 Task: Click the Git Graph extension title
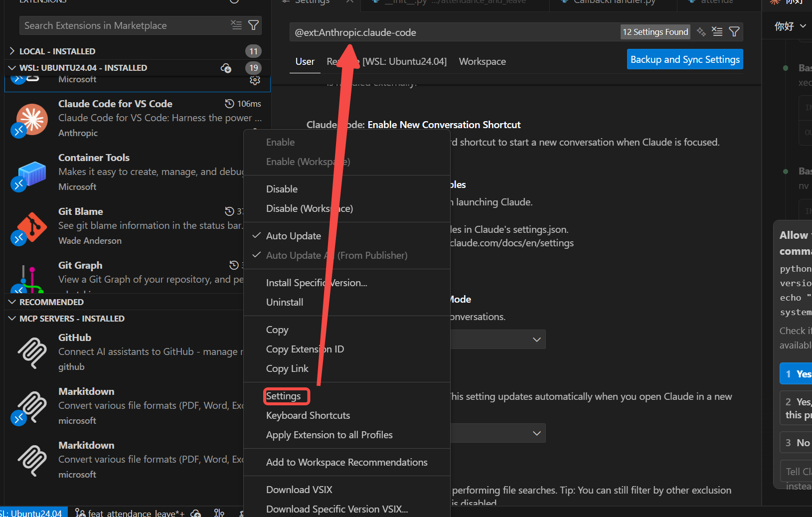(x=80, y=265)
